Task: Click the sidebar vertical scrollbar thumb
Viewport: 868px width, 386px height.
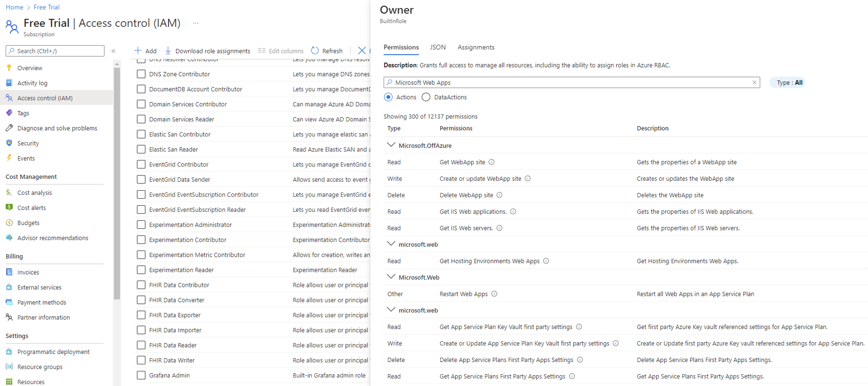Action: coord(117,184)
